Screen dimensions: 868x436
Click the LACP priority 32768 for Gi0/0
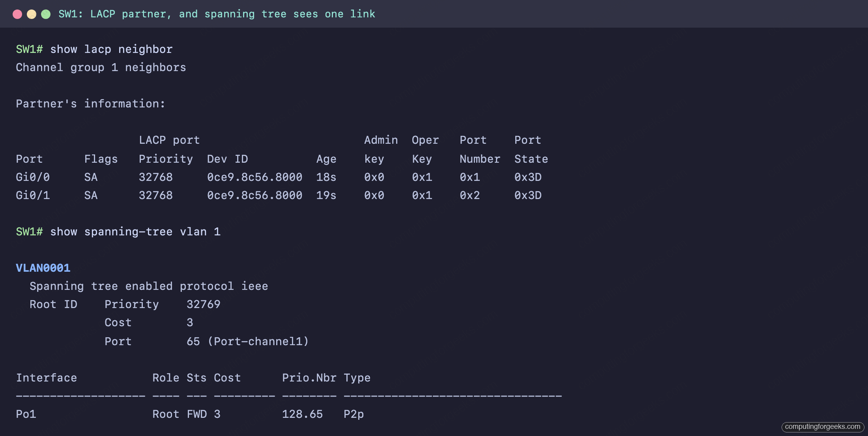156,177
